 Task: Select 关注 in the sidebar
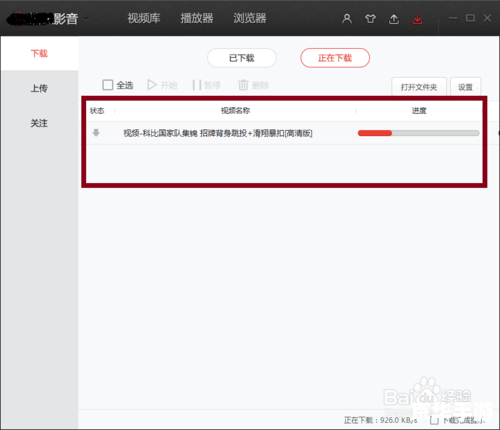click(39, 123)
